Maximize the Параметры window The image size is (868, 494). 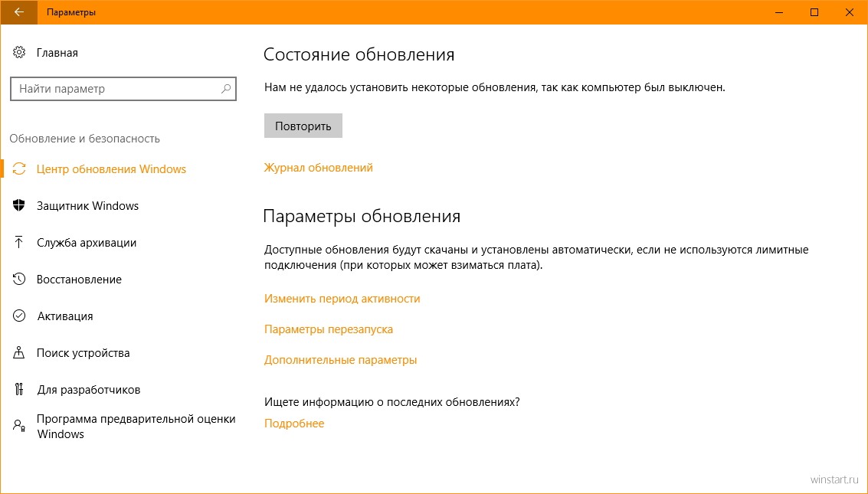point(814,12)
